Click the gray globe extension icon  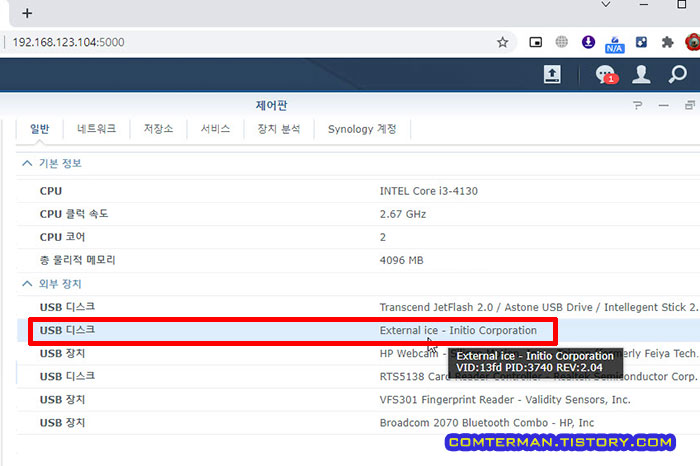pyautogui.click(x=562, y=42)
